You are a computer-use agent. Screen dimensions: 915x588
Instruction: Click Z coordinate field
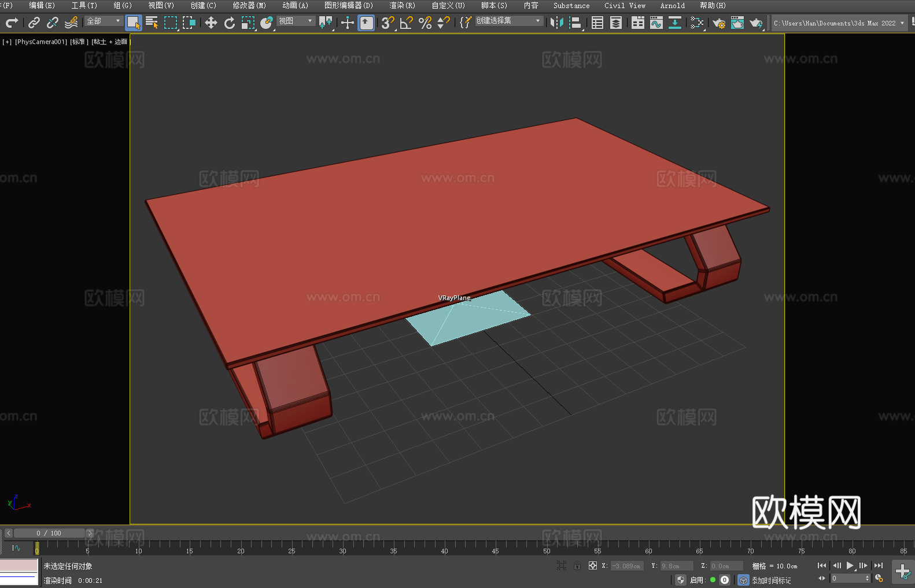[x=726, y=566]
